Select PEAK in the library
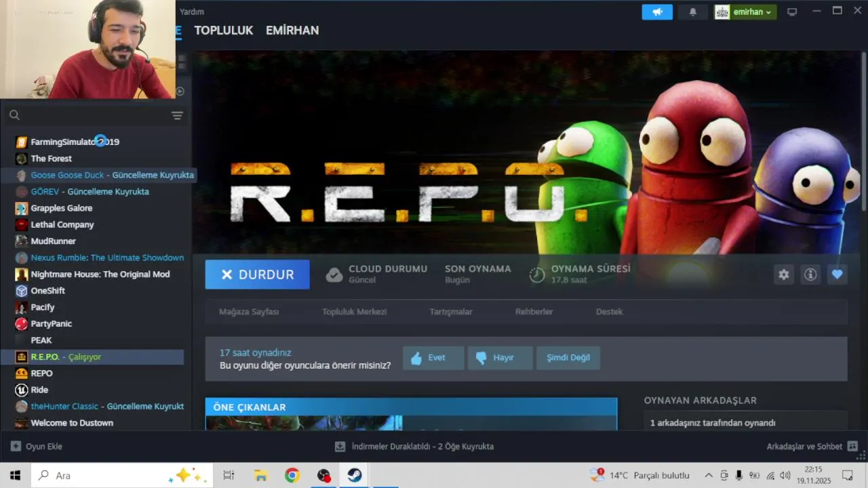This screenshot has width=868, height=488. point(41,340)
